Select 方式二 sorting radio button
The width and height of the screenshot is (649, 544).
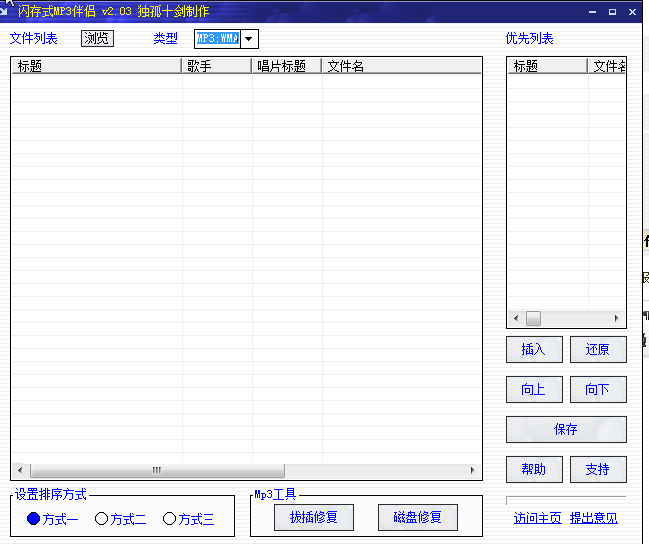[101, 519]
